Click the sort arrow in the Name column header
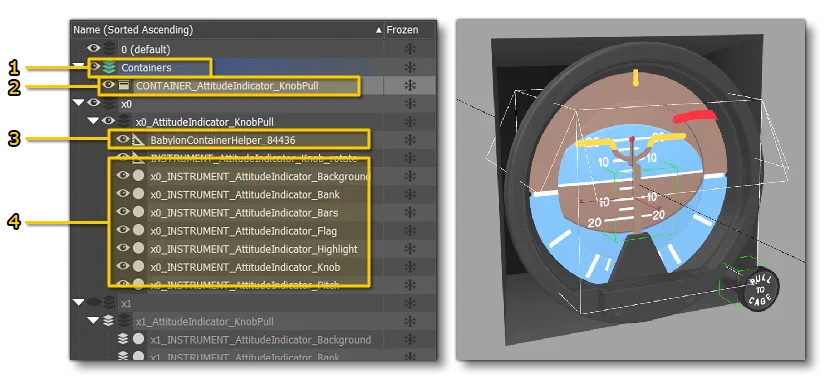 click(x=378, y=31)
